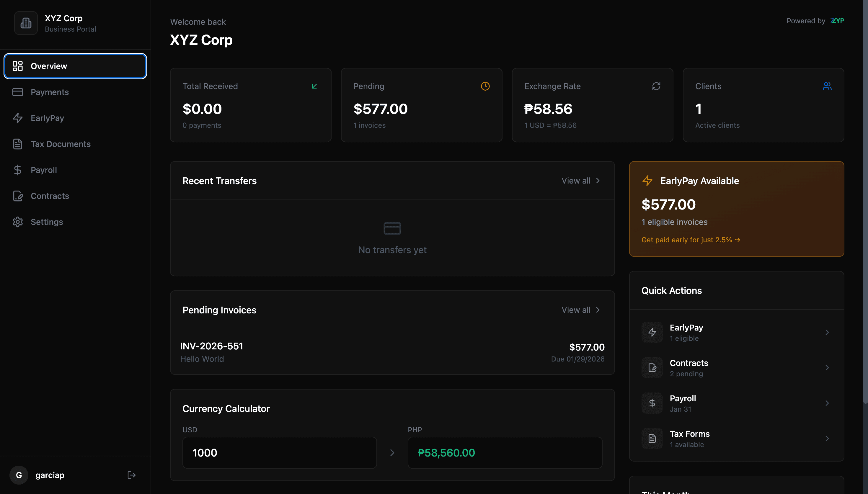Viewport: 868px width, 494px height.
Task: Click the clock icon on Pending card
Action: [485, 86]
